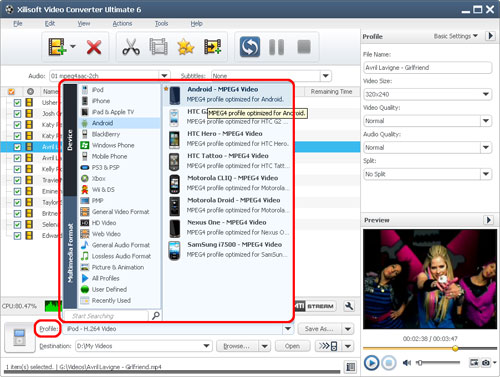Mute the preview volume speaker icon

(x=406, y=362)
